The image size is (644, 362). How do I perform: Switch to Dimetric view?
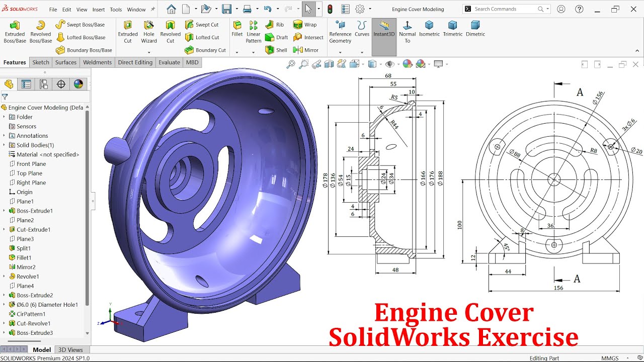(x=475, y=29)
